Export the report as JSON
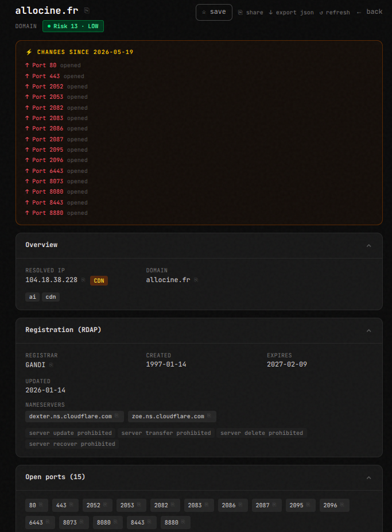Image resolution: width=392 pixels, height=532 pixels. (x=291, y=13)
